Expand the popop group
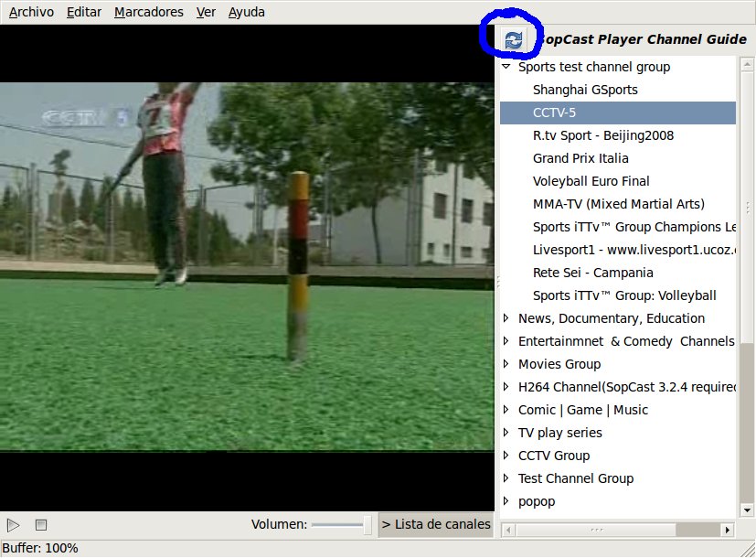Image resolution: width=756 pixels, height=558 pixels. [x=506, y=501]
